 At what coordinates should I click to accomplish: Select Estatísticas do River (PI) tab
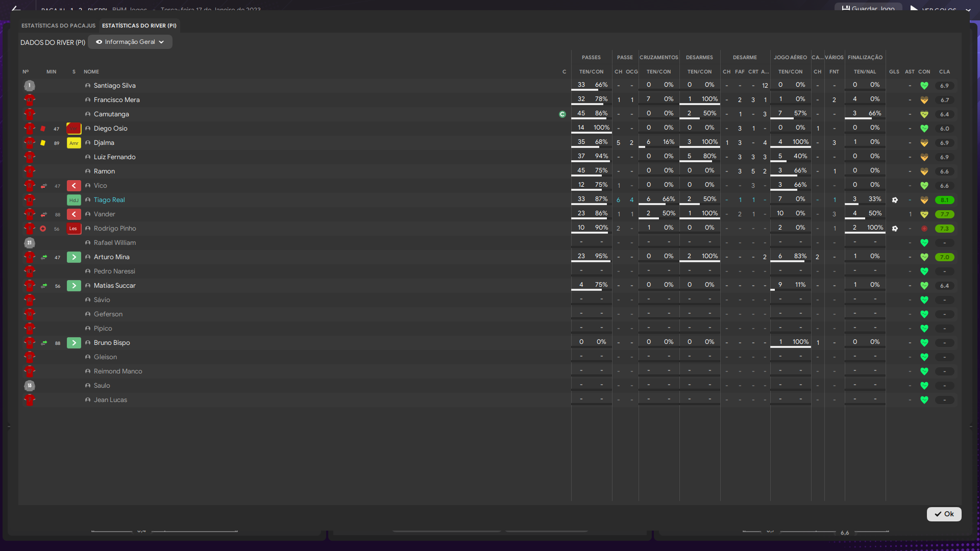139,26
